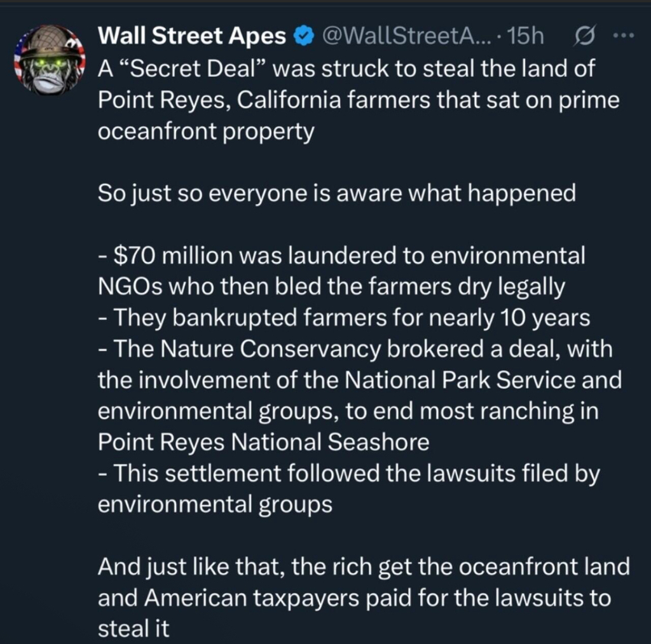Click the "NGOs who then bled" line
The width and height of the screenshot is (651, 644).
[331, 287]
